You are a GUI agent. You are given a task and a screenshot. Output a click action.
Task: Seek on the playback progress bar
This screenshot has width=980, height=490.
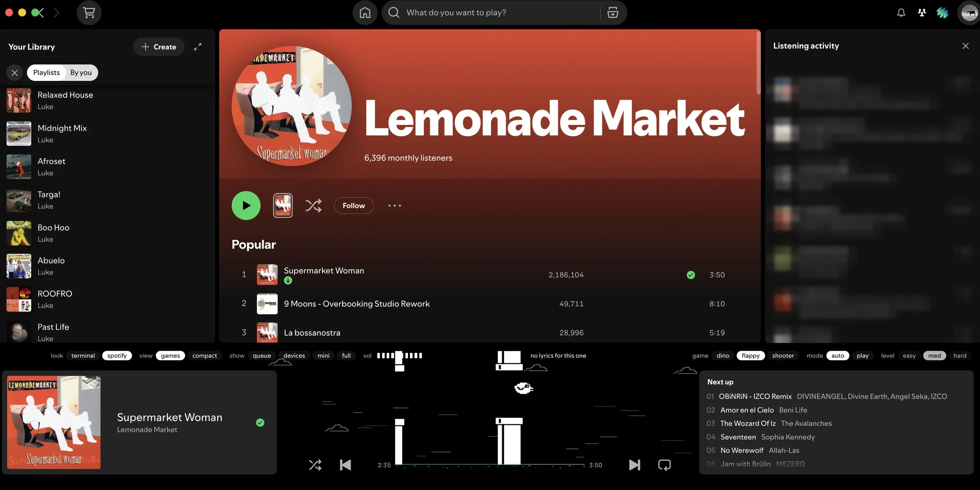pos(490,465)
